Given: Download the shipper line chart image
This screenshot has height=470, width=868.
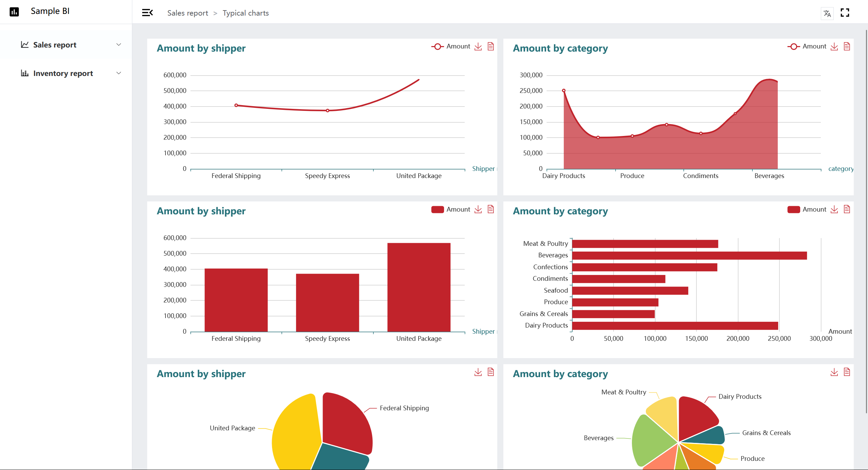Looking at the screenshot, I should pyautogui.click(x=478, y=46).
